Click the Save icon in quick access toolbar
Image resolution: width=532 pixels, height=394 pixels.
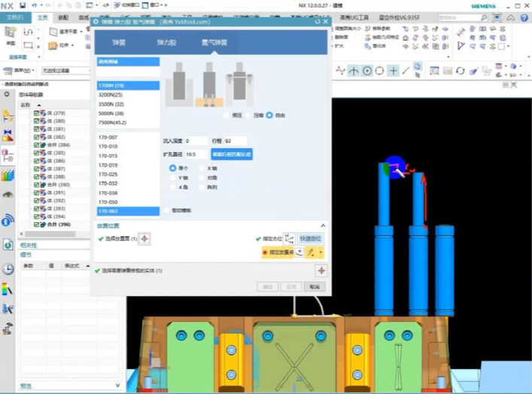(23, 5)
